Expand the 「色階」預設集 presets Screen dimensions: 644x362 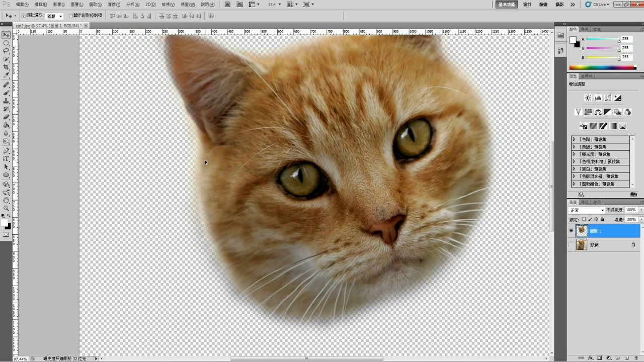click(x=574, y=139)
